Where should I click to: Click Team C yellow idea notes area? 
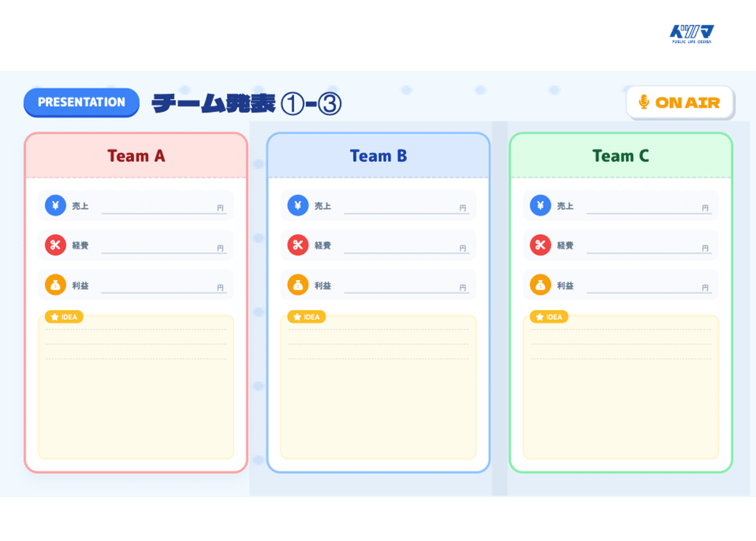(621, 399)
